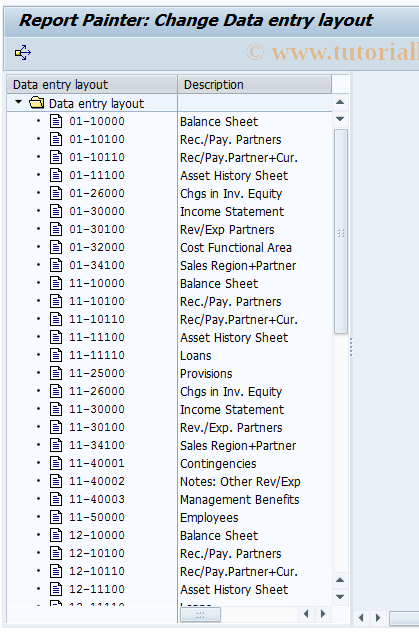The image size is (419, 633).
Task: Select tree item 12-10100
Action: [x=97, y=553]
